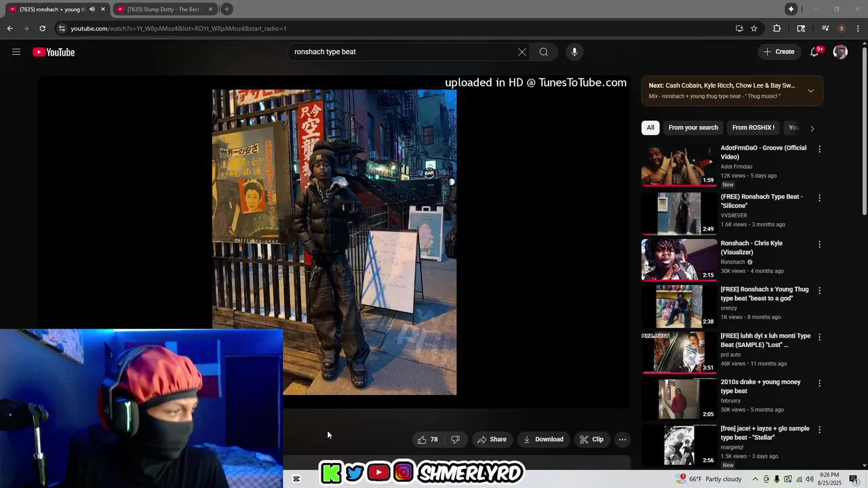Open the 2010s drake + young money title

coord(760,386)
